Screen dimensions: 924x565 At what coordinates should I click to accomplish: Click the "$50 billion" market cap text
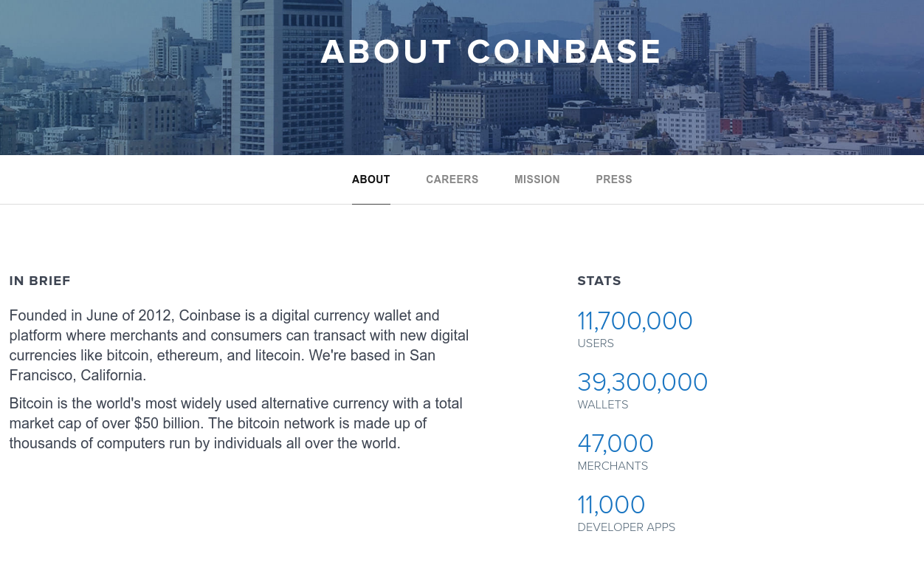point(167,424)
